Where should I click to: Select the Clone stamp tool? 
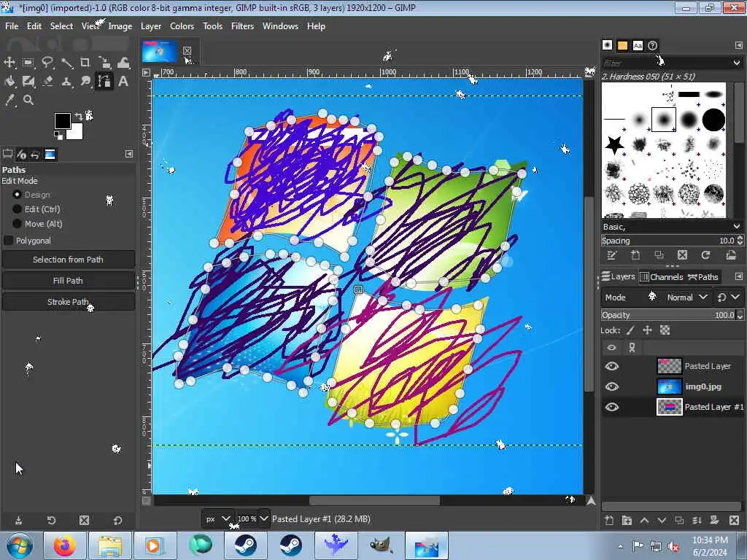click(x=66, y=82)
